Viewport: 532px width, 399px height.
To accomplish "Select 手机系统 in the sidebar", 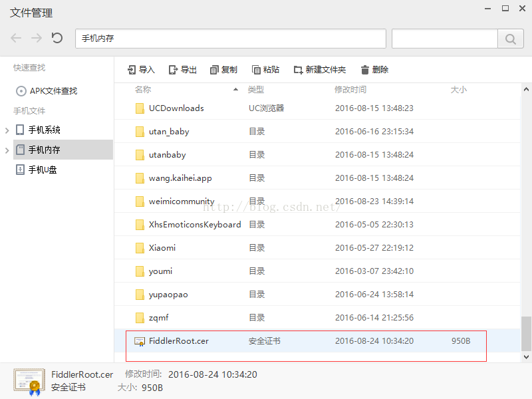I will click(39, 130).
